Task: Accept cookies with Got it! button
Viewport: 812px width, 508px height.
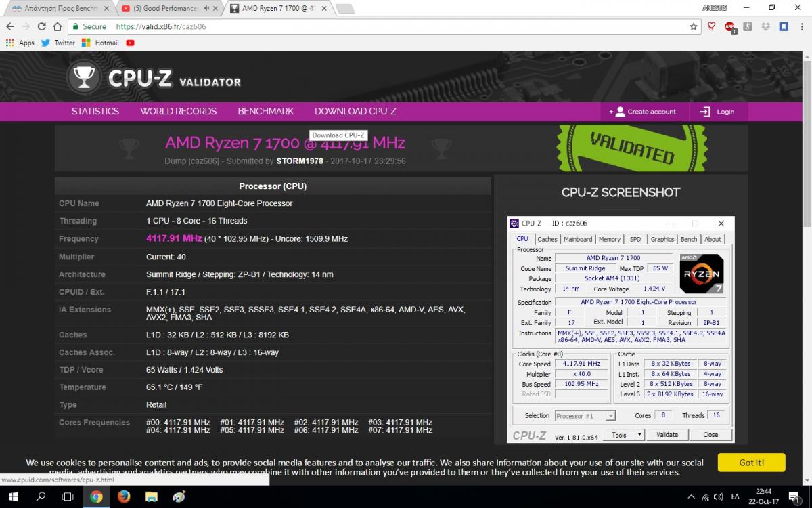Action: (751, 463)
